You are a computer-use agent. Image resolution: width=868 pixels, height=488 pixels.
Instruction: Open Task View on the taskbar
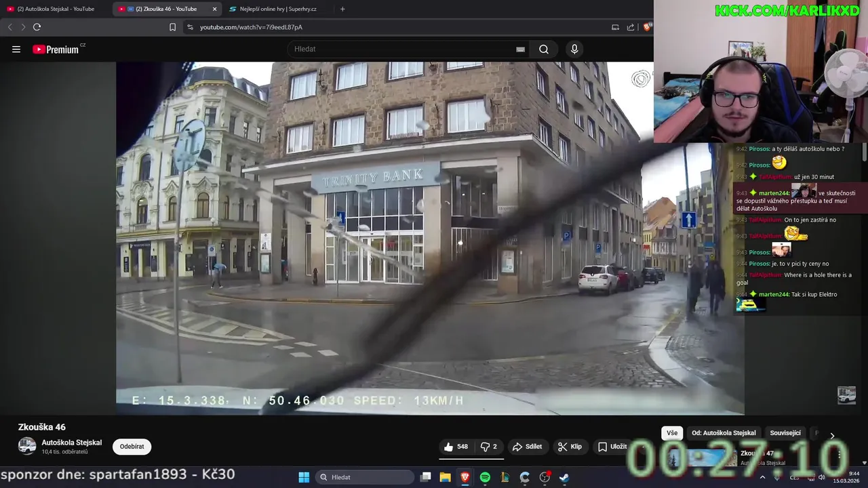tap(425, 477)
